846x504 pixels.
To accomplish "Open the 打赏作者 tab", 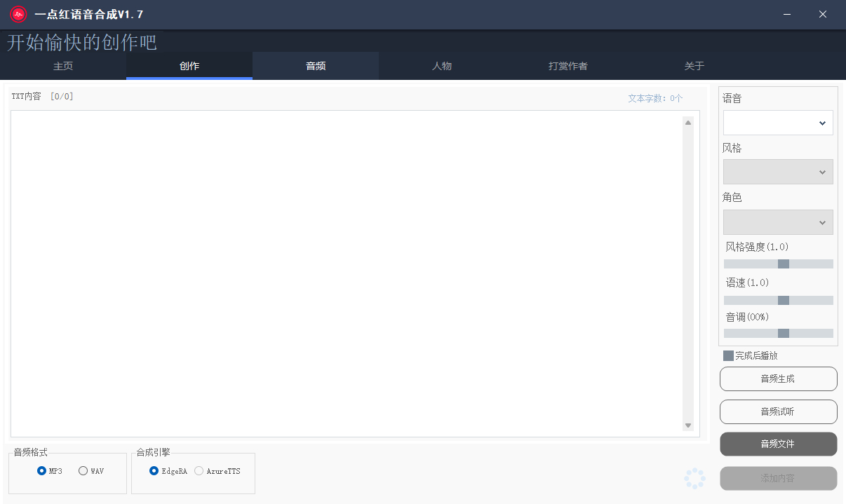I will click(568, 67).
